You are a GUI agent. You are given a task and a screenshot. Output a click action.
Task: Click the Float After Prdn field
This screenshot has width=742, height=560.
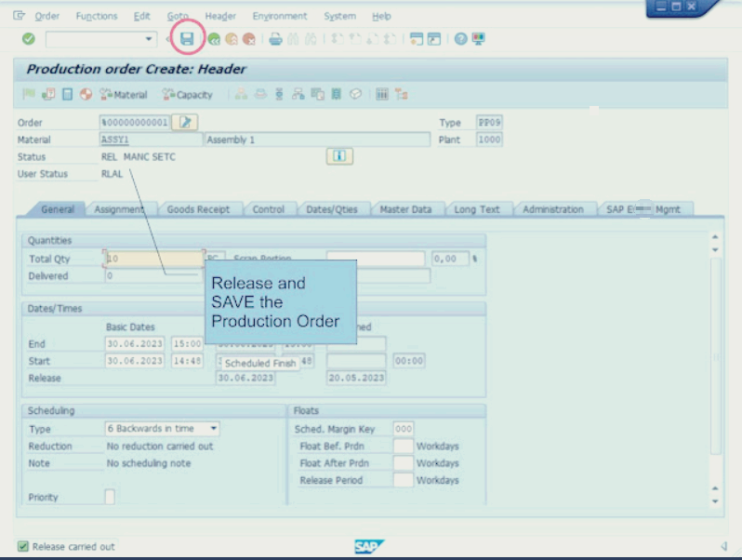404,463
